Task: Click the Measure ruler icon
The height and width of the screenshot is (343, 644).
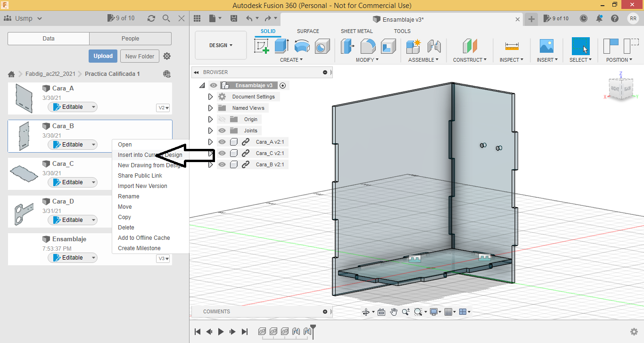Action: coord(512,47)
